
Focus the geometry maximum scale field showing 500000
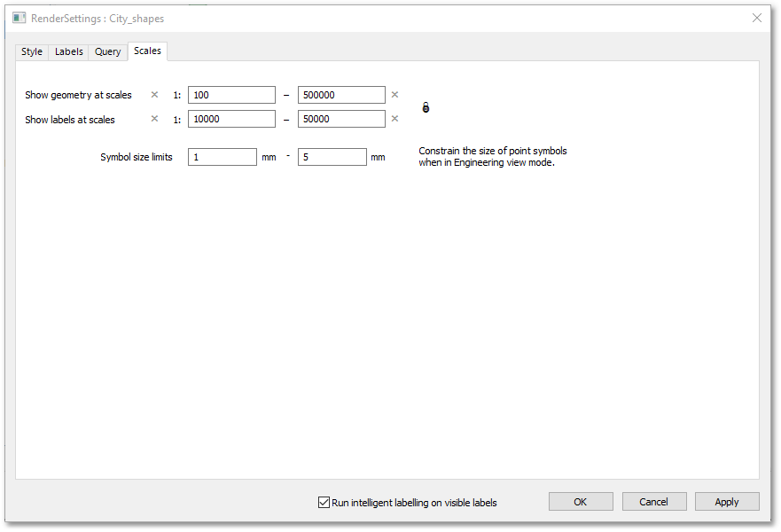(x=341, y=95)
